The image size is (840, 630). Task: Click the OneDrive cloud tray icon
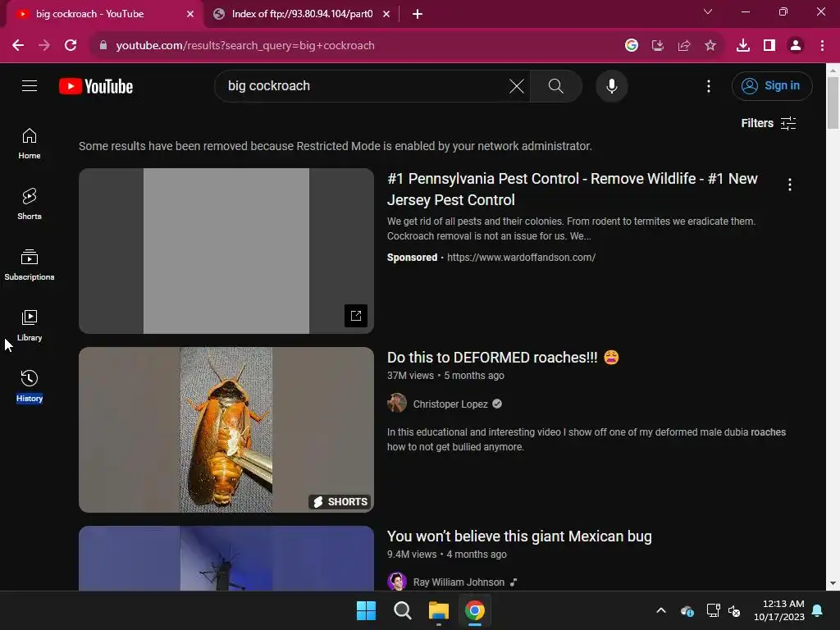687,610
